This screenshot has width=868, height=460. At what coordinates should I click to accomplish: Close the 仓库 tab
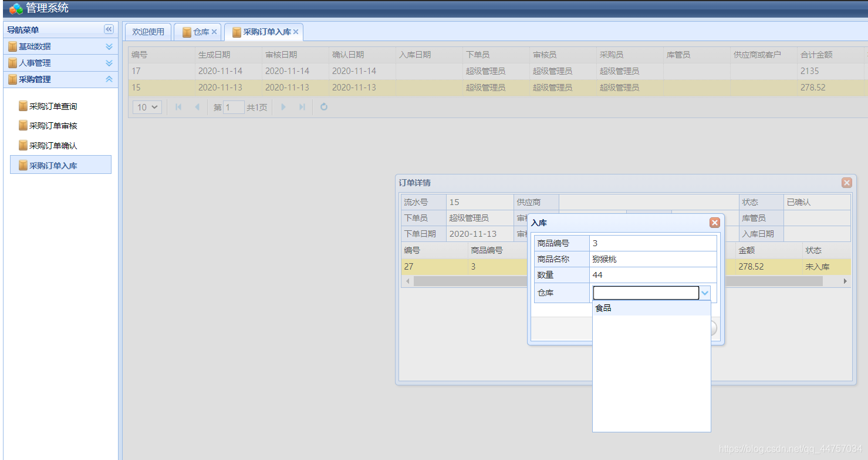coord(214,32)
